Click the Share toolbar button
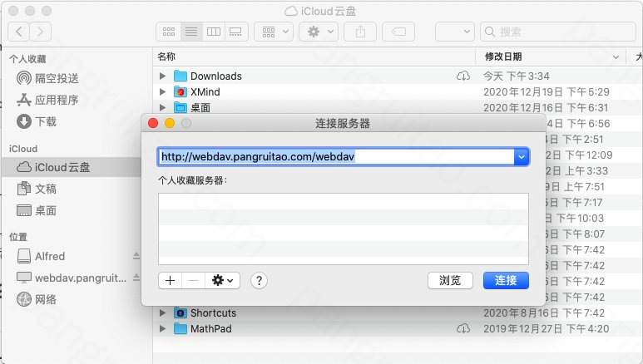The image size is (643, 364). [x=360, y=32]
